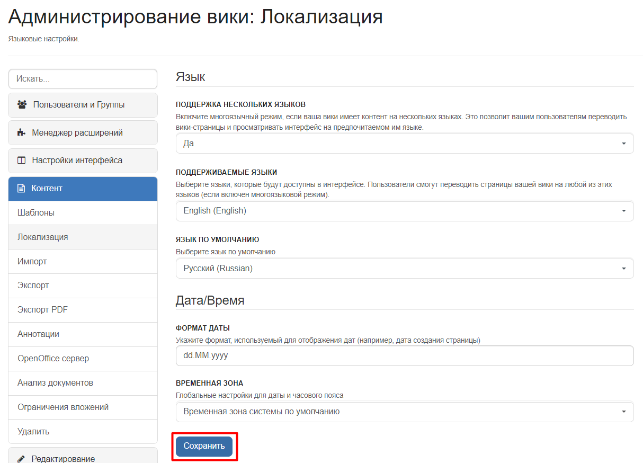
Task: Open OpenOffice сервер settings
Action: 83,358
